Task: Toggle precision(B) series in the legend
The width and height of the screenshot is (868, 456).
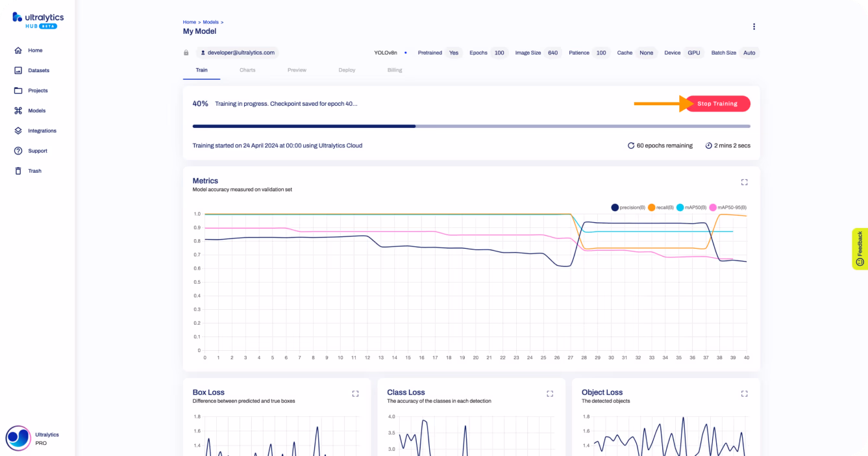Action: (x=628, y=207)
